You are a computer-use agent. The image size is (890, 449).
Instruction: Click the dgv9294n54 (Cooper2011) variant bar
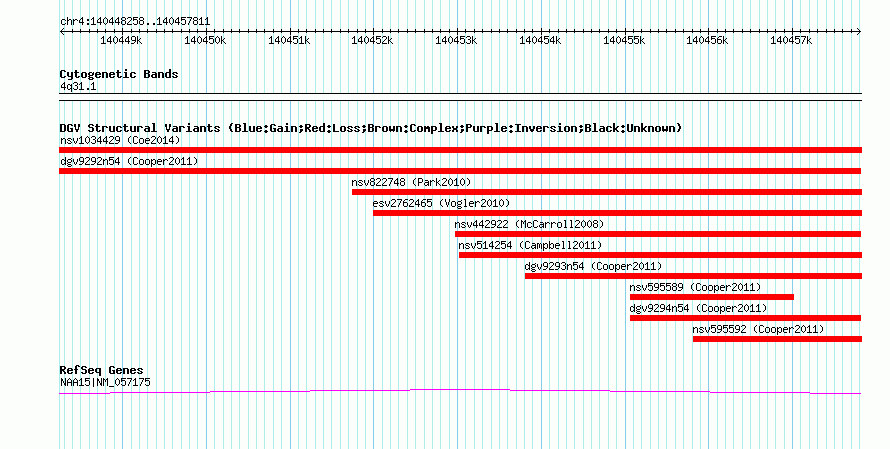(x=745, y=318)
